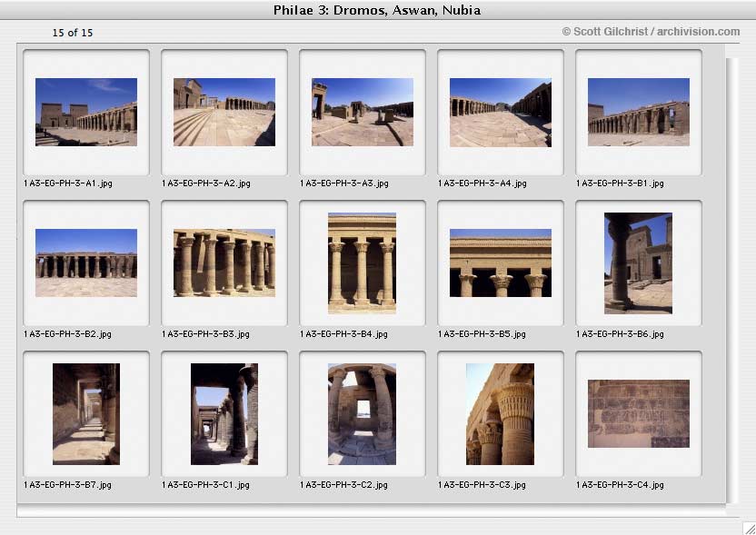
Task: Select thumbnail 1A3-EG-PH-3-C1.jpg
Action: (x=224, y=414)
